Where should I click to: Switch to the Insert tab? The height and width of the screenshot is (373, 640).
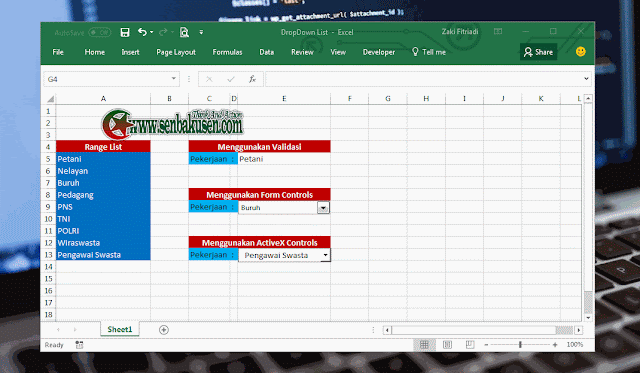pos(130,52)
